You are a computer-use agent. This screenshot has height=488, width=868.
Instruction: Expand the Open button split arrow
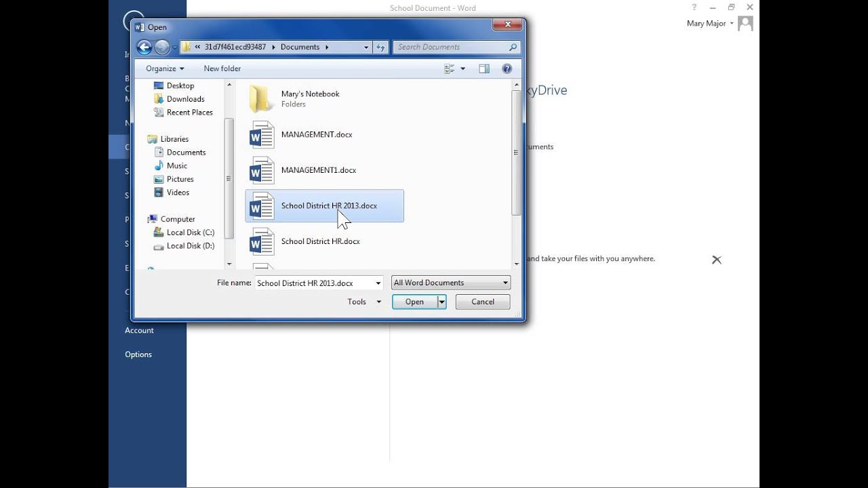coord(442,302)
